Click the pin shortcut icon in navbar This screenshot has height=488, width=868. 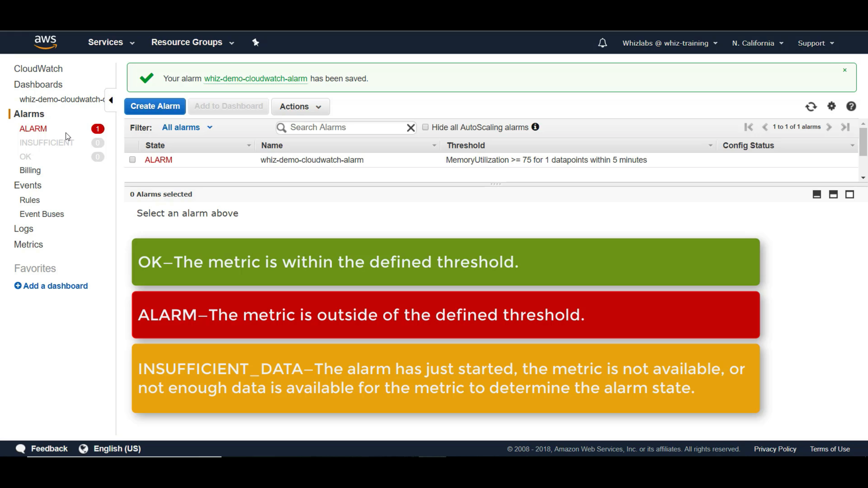click(x=255, y=42)
